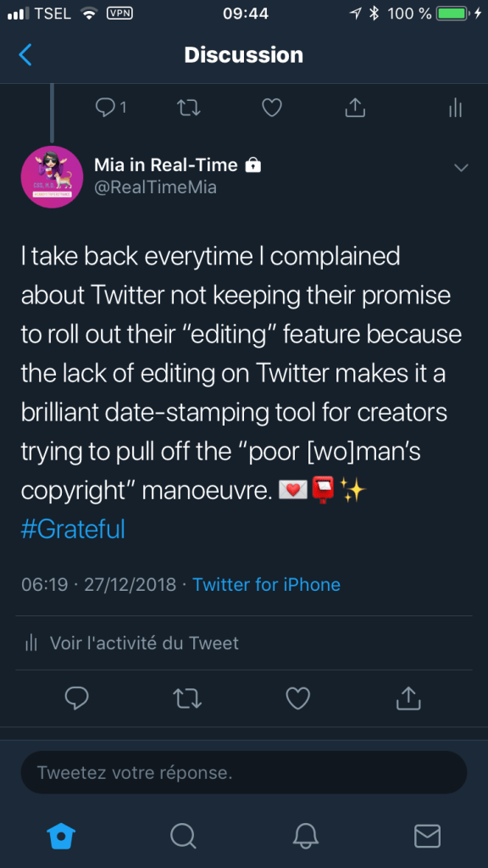The width and height of the screenshot is (488, 868).
Task: Go to Home tab in bottom bar
Action: click(x=61, y=836)
